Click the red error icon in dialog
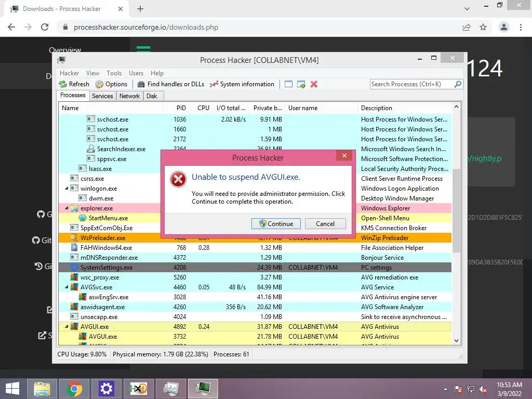 (178, 179)
